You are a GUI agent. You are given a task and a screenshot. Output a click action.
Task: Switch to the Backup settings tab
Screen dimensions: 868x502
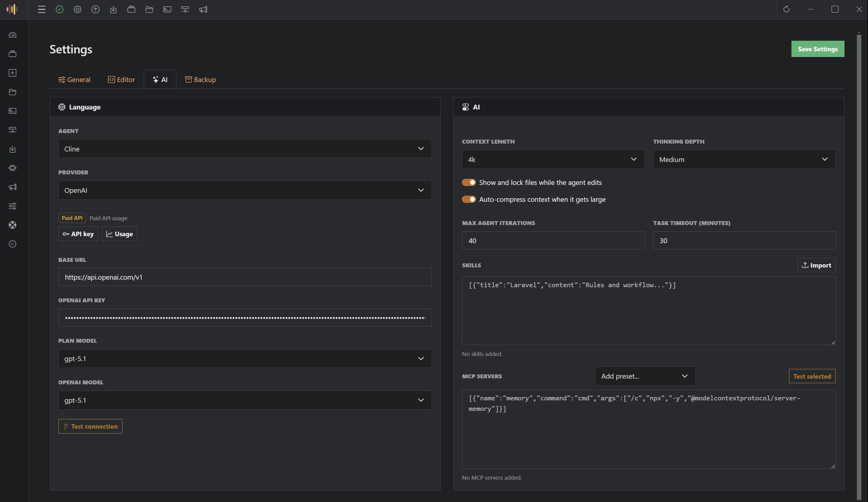200,79
